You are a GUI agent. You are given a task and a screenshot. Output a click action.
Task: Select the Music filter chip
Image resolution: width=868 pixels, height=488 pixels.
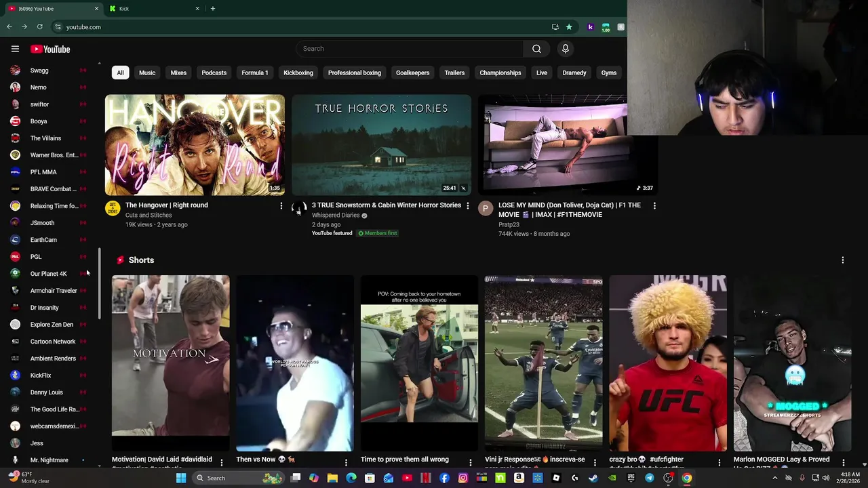(147, 73)
